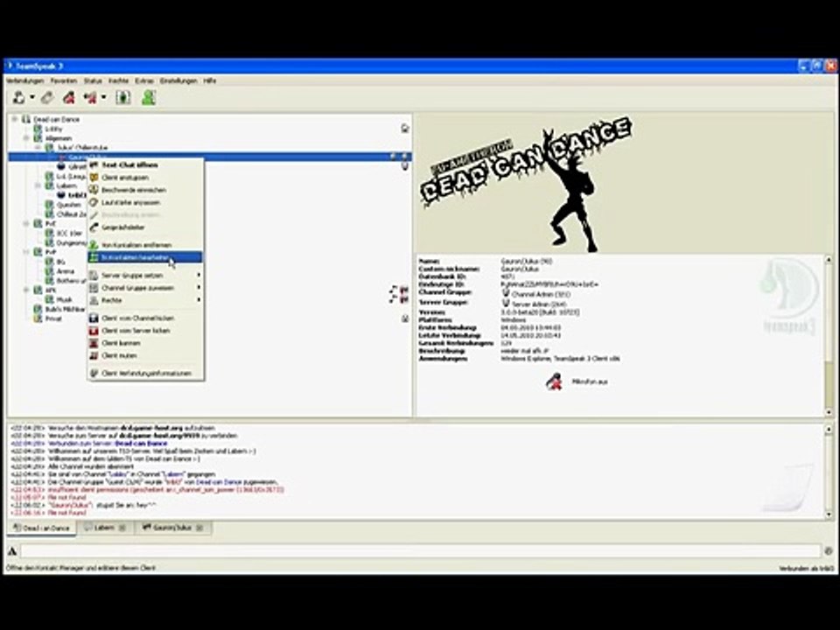Open the Rechte menu in the menu bar

(118, 80)
